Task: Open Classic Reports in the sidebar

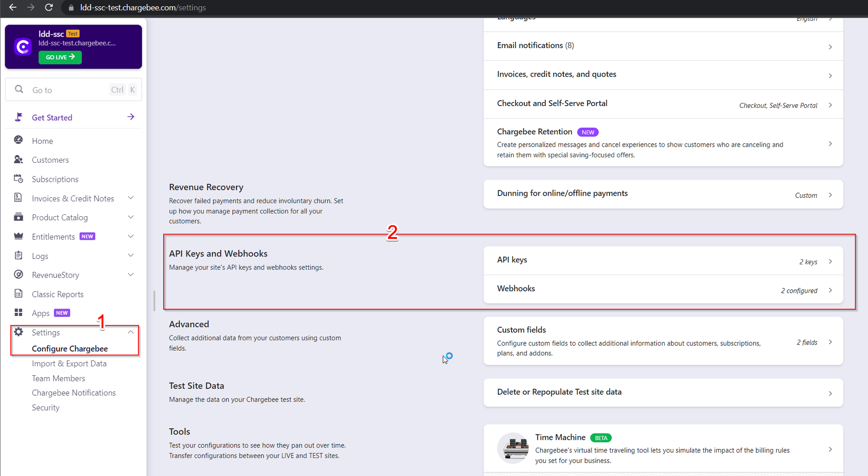Action: [58, 294]
